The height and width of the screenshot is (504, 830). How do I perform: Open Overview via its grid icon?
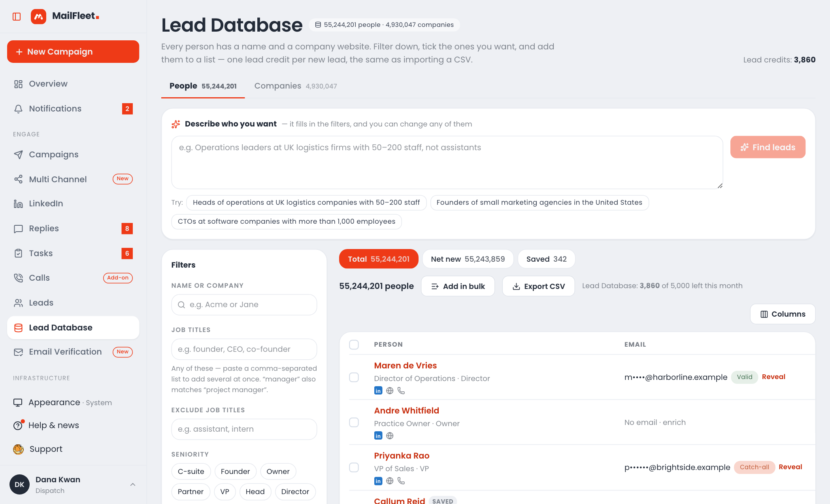(x=18, y=84)
